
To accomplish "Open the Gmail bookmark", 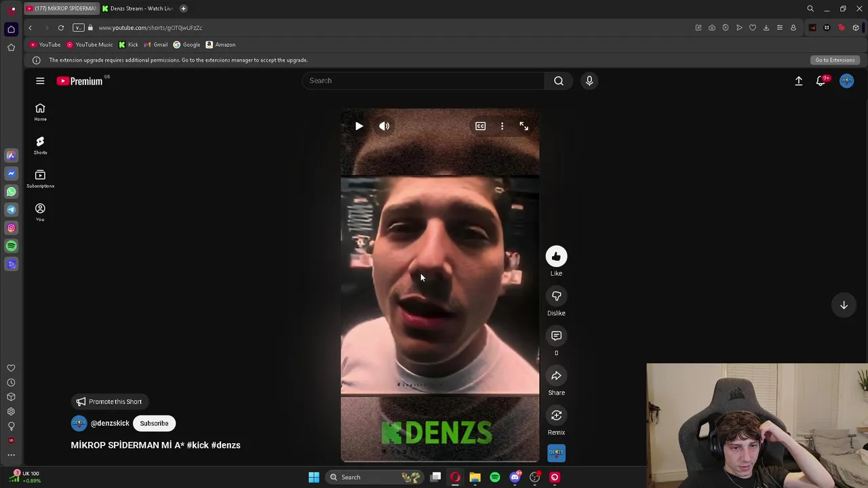I will pos(156,45).
